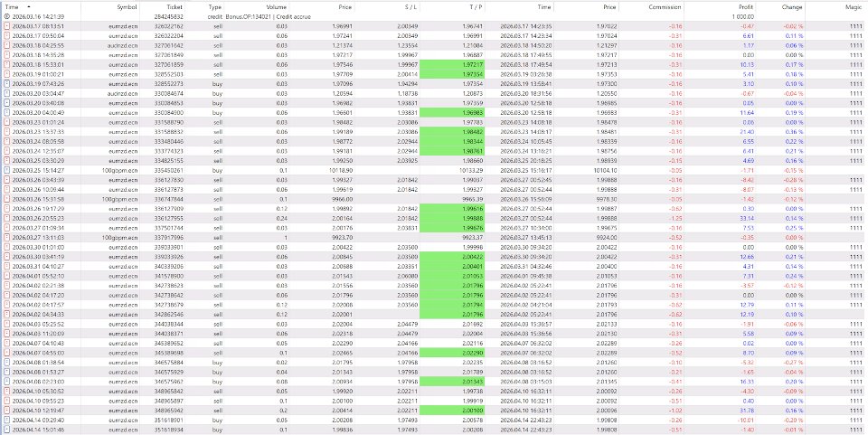The height and width of the screenshot is (435, 868).
Task: Click the profit value 21.40
Action: [749, 131]
